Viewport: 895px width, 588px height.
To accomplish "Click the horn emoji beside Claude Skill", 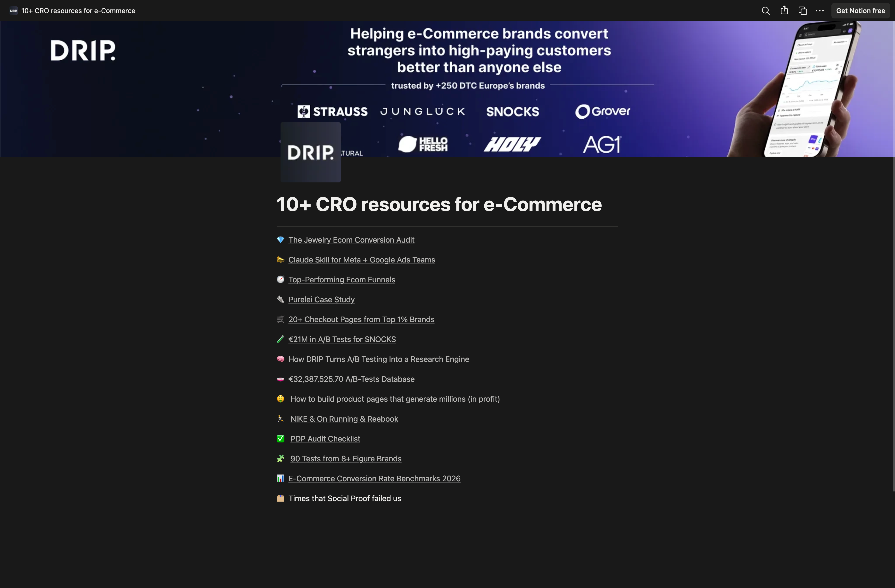I will (281, 260).
